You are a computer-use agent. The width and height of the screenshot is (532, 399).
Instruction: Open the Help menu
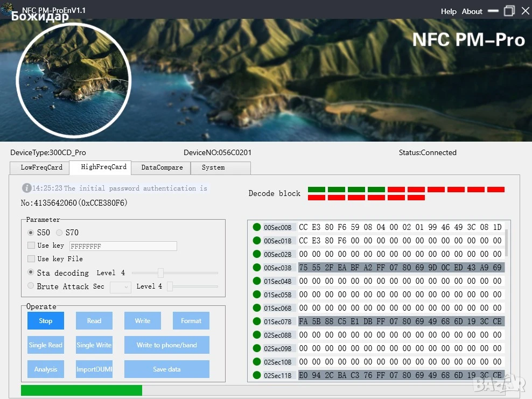tap(449, 11)
